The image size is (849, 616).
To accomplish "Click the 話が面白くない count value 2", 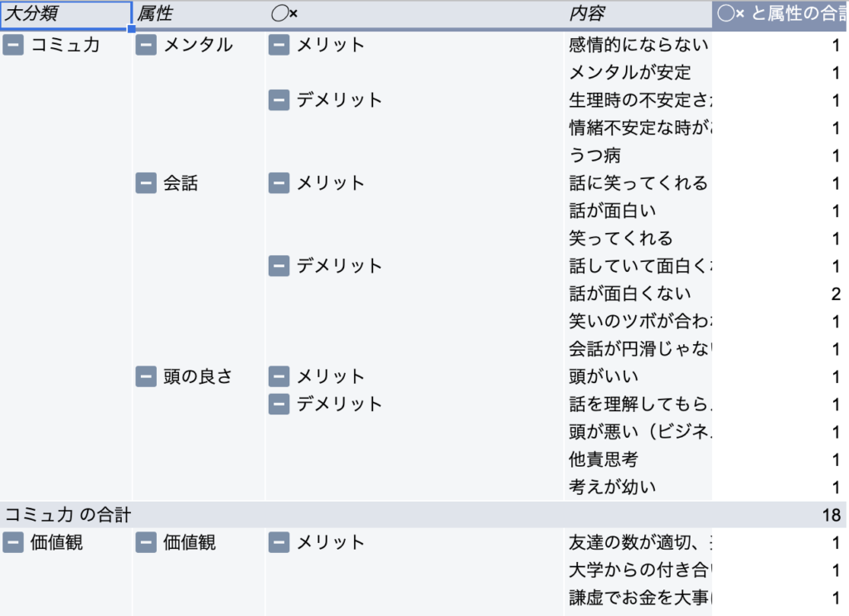I will (837, 293).
